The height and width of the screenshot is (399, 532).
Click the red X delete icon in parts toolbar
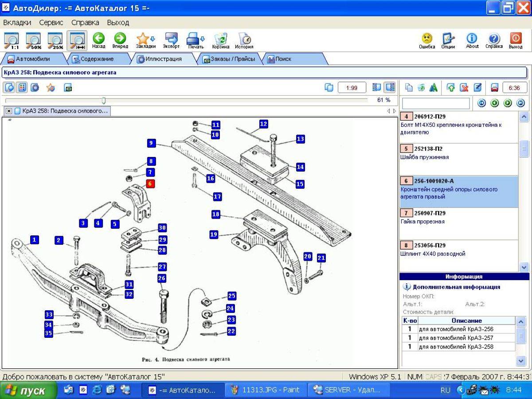tap(464, 88)
